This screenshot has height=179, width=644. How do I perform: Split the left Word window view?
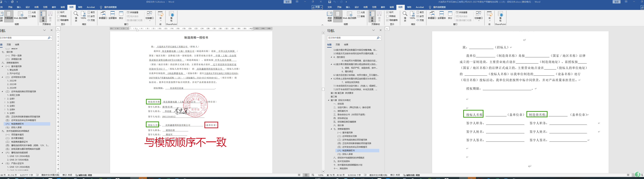tap(121, 15)
